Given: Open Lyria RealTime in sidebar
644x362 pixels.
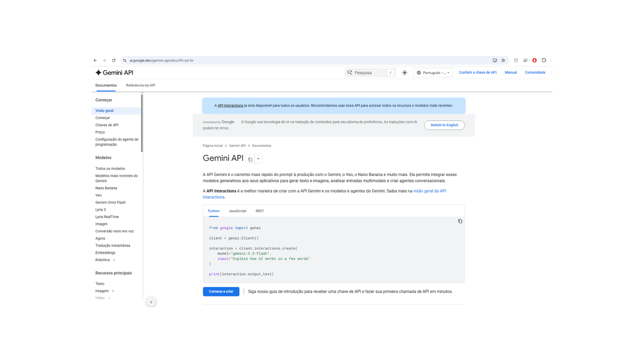Looking at the screenshot, I should 107,217.
